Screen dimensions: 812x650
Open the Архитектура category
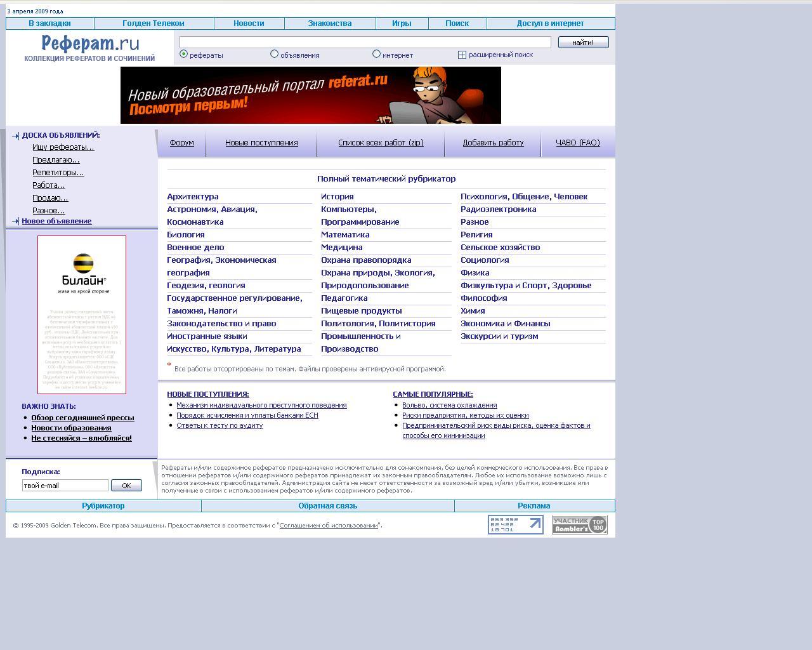[193, 197]
